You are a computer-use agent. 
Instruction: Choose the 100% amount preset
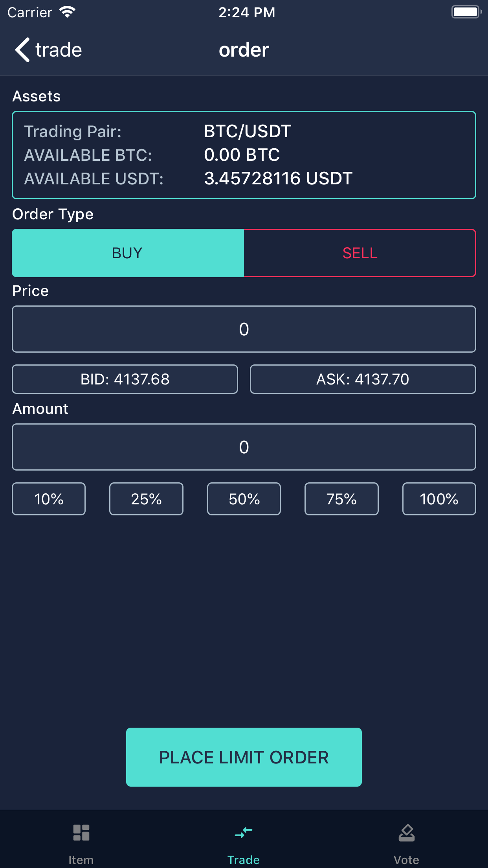pyautogui.click(x=439, y=499)
